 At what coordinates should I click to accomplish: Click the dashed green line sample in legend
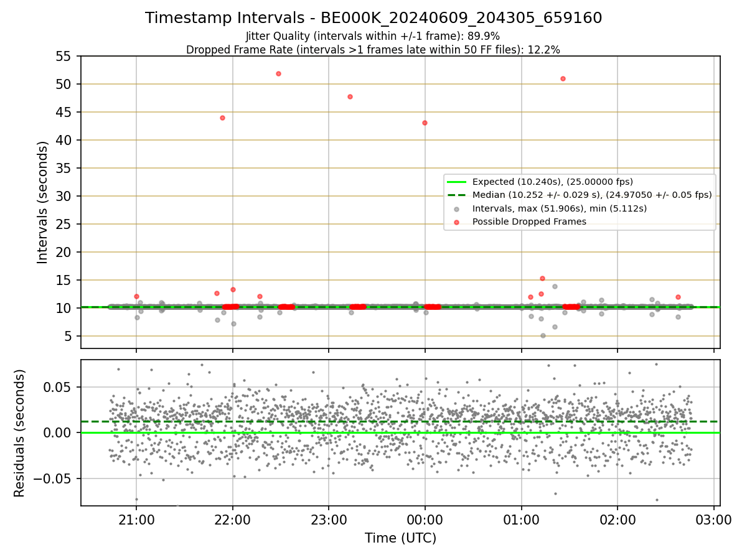tap(456, 195)
